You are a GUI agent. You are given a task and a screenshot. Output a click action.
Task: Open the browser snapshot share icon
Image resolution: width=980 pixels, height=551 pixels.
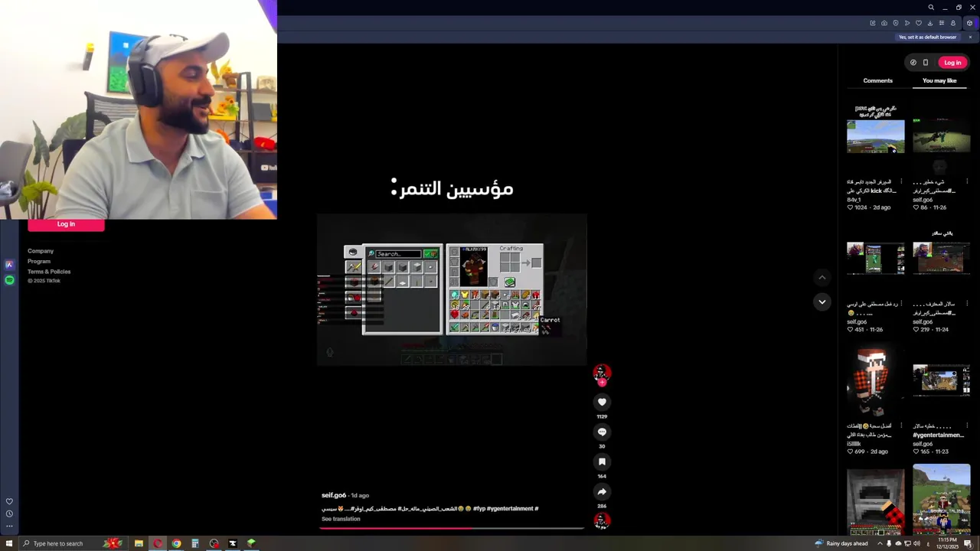click(x=873, y=23)
